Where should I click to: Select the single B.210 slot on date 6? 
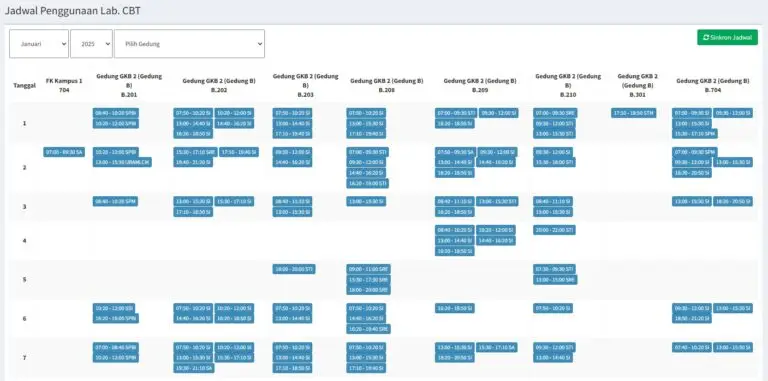click(553, 308)
